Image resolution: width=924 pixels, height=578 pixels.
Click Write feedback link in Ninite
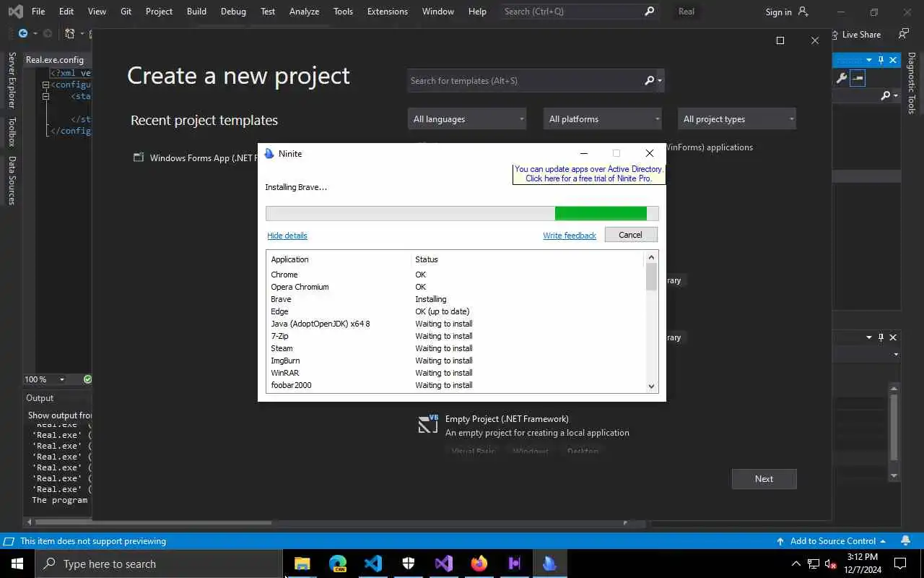click(570, 236)
